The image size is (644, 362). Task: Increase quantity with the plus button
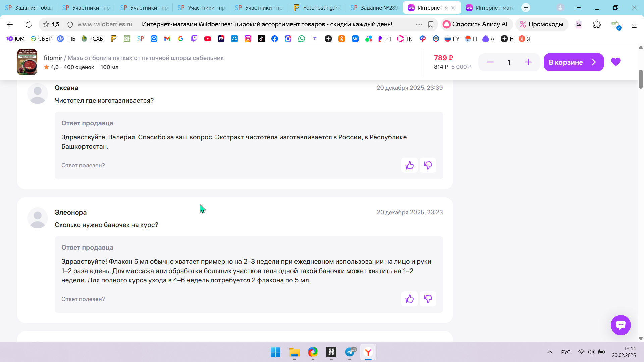[528, 62]
